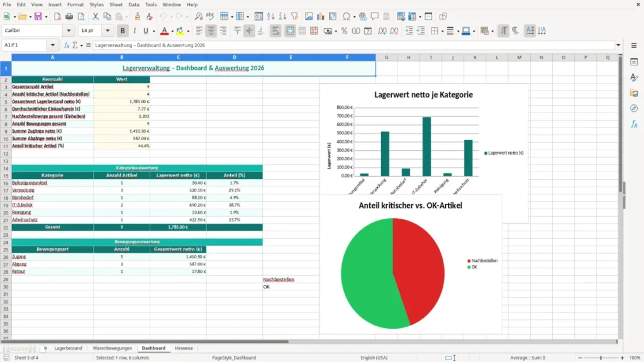Open font color dropdown arrow
Screen dimensions: 644x362
click(172, 31)
